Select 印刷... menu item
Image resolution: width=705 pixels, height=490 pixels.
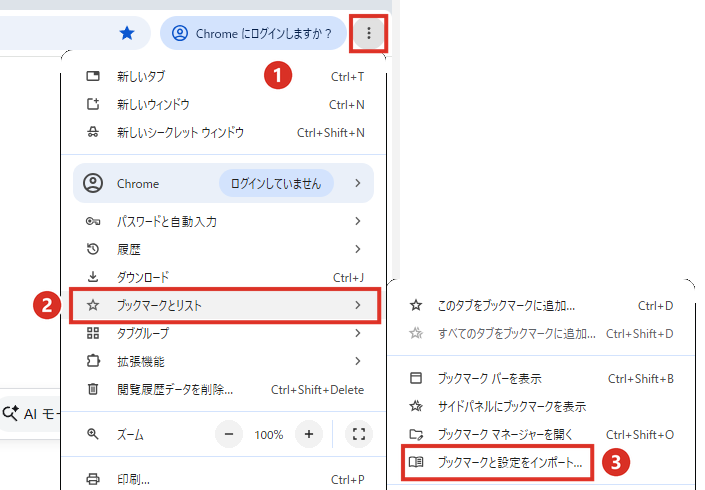pos(223,479)
